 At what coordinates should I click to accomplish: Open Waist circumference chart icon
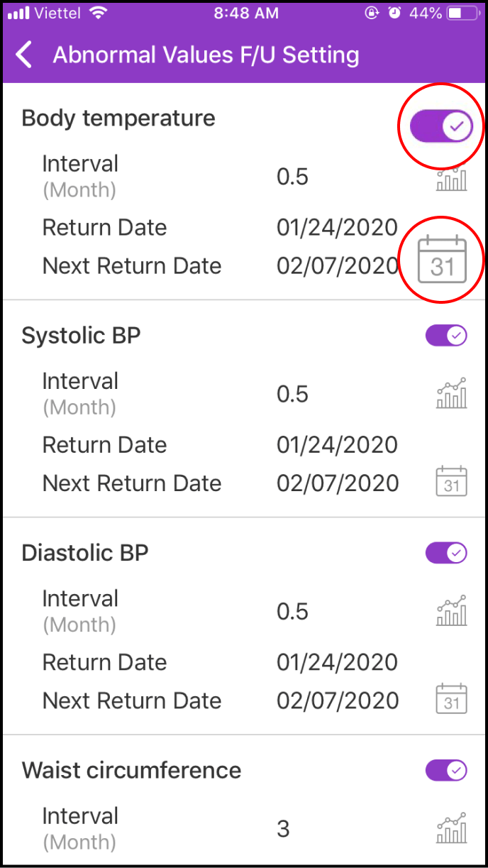click(x=451, y=828)
